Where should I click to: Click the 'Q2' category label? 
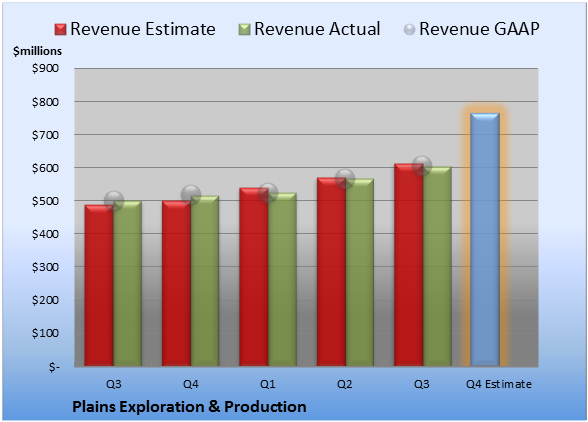click(x=345, y=384)
